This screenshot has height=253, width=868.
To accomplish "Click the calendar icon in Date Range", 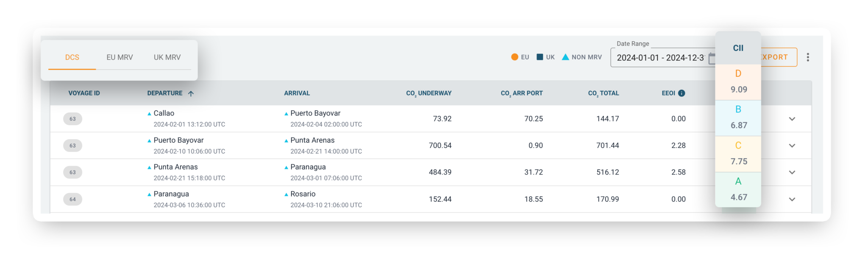I will click(712, 58).
